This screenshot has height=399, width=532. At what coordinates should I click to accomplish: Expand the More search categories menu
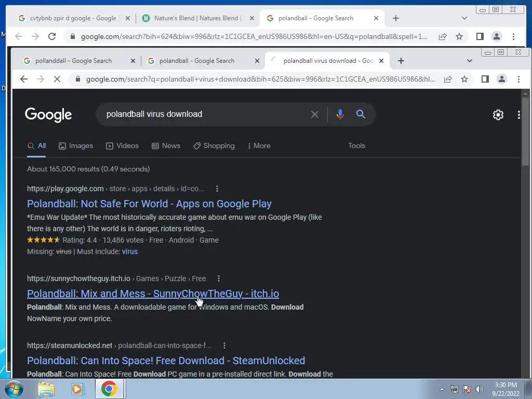tap(259, 146)
